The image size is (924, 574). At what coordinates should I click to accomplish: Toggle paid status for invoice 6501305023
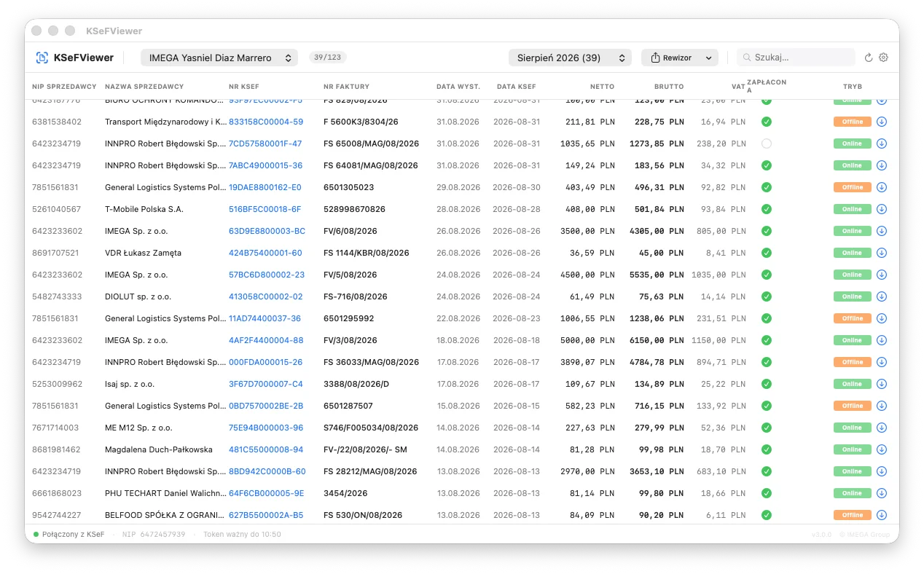(x=767, y=187)
